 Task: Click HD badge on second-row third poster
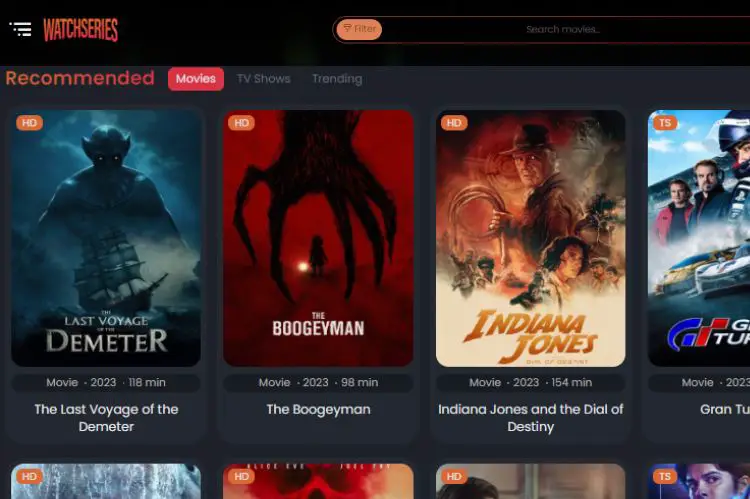pos(454,477)
